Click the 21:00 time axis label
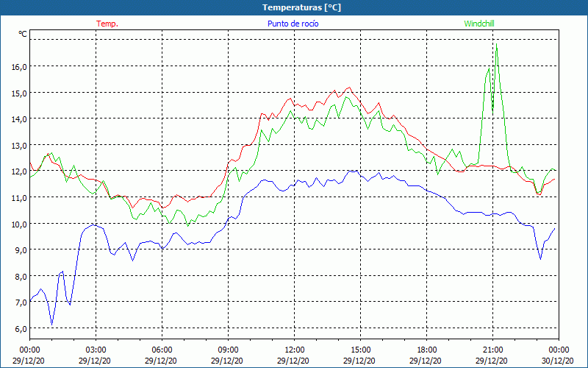 coord(492,350)
